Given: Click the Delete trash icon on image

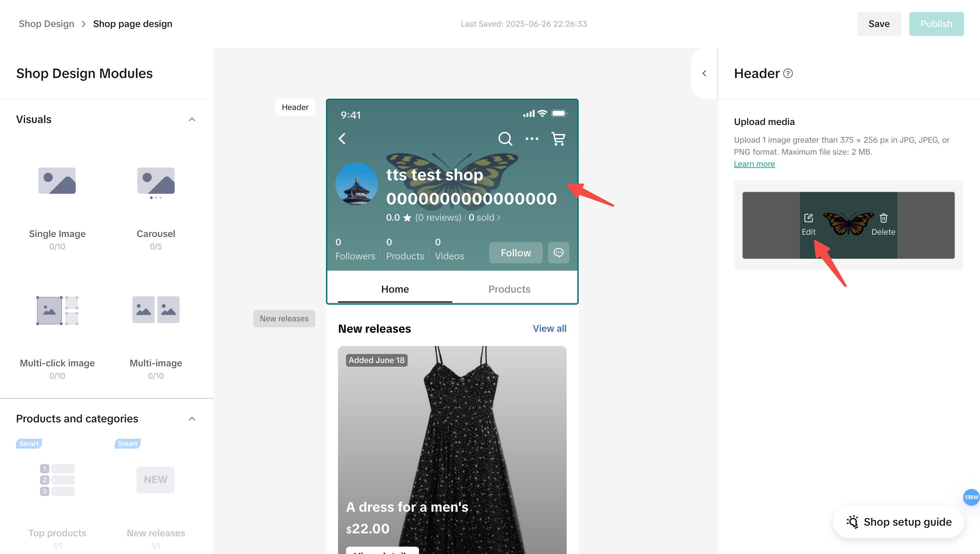Looking at the screenshot, I should (x=883, y=218).
